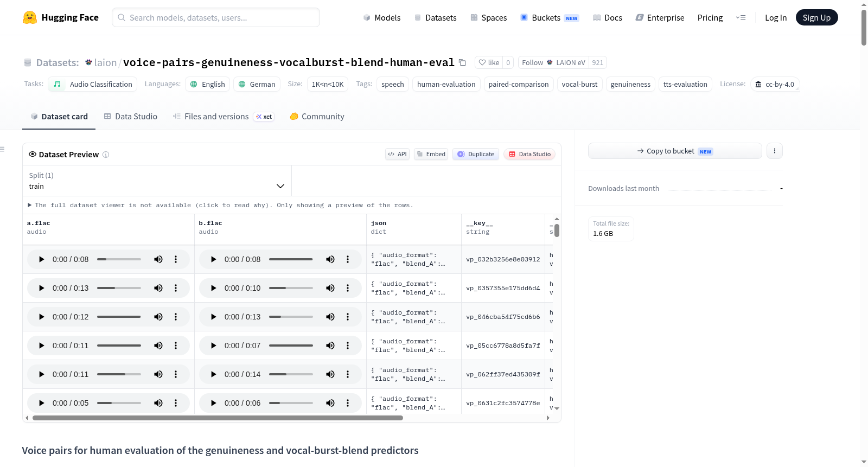Screen dimensions: 868x467
Task: Click the German language globe tag
Action: click(x=257, y=84)
